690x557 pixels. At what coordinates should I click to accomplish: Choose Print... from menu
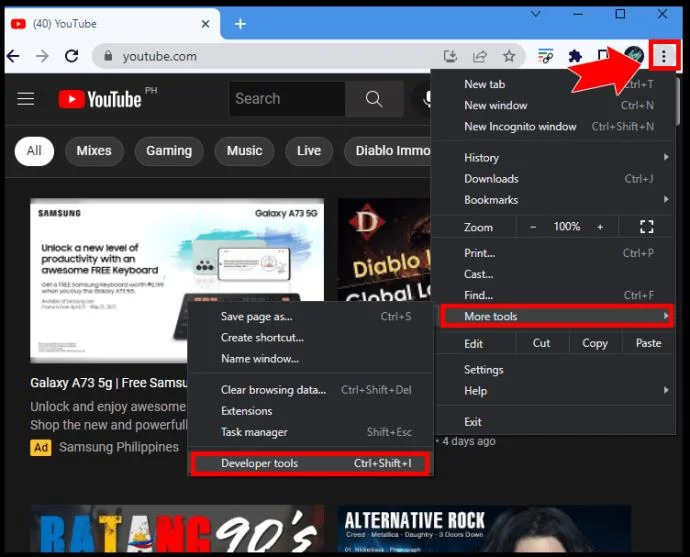[554, 253]
